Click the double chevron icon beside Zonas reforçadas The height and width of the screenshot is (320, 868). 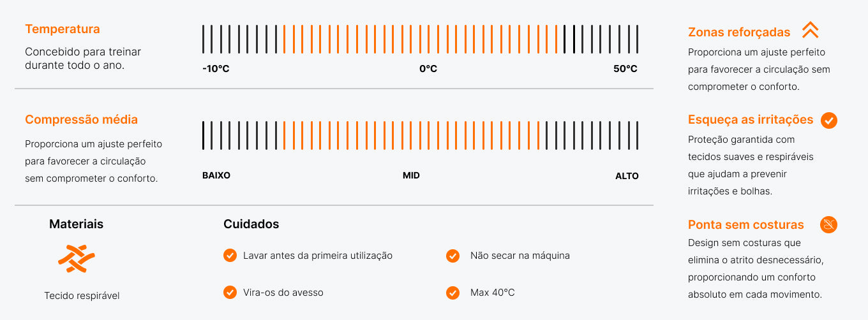[x=810, y=30]
